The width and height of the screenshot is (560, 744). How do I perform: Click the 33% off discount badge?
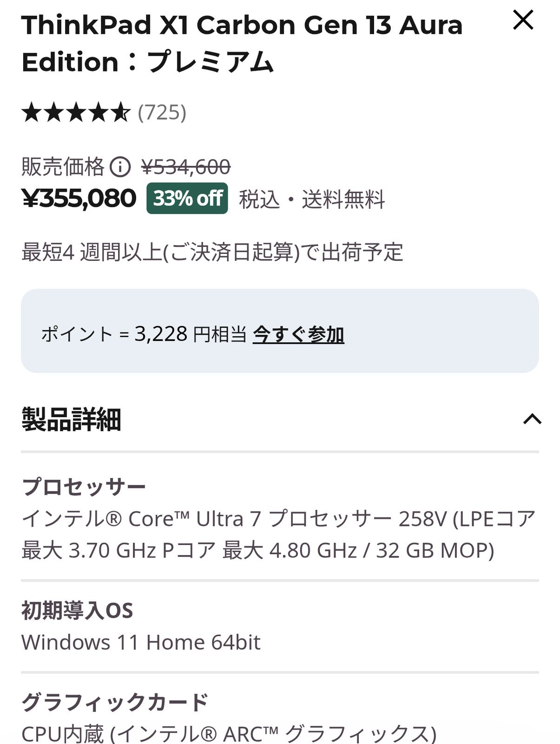186,199
